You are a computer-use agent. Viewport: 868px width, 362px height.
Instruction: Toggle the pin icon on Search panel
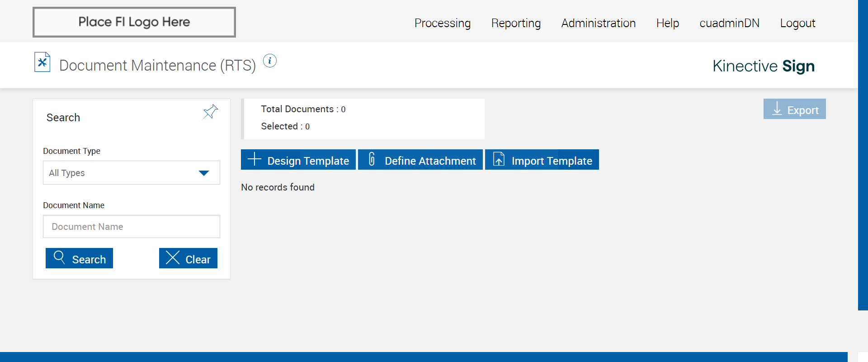click(210, 111)
